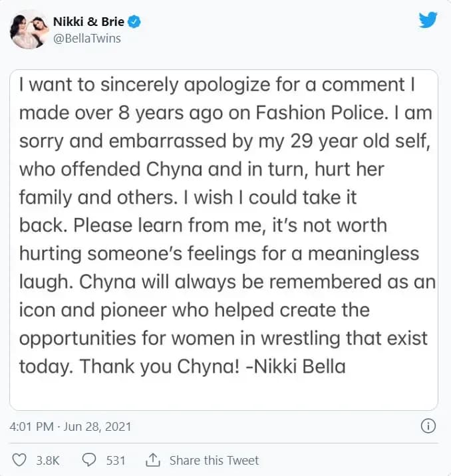Click the 4:01 PM time in the timestamp

33,426
